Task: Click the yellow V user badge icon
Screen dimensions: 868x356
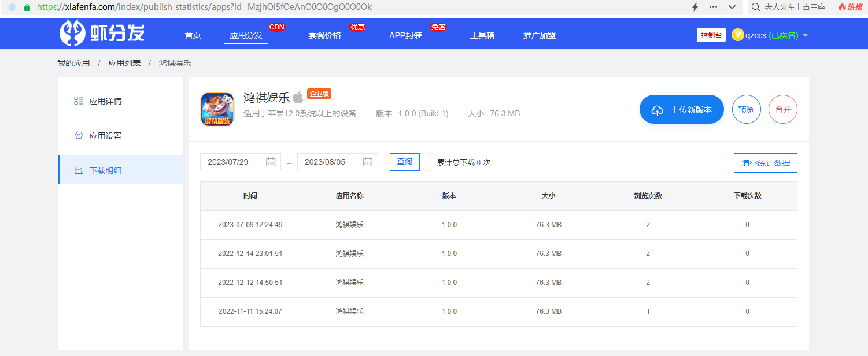Action: 737,35
